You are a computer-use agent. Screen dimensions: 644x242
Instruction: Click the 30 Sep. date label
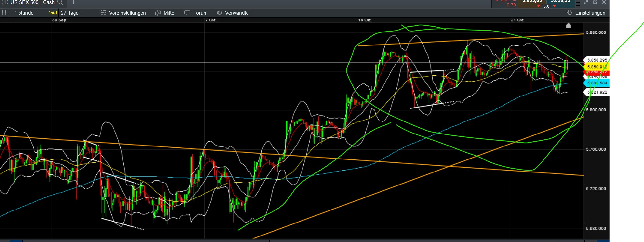pos(60,20)
